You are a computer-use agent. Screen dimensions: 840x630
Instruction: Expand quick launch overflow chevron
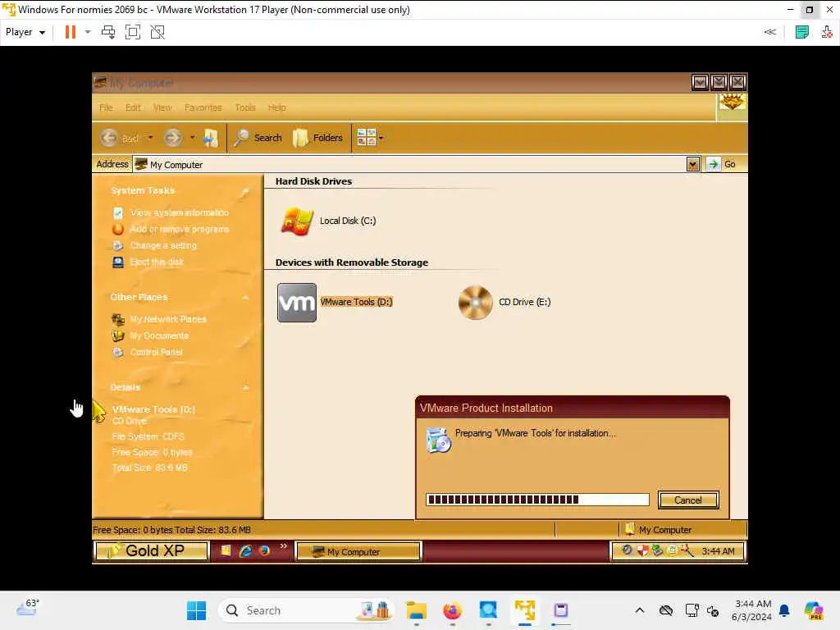click(x=283, y=546)
